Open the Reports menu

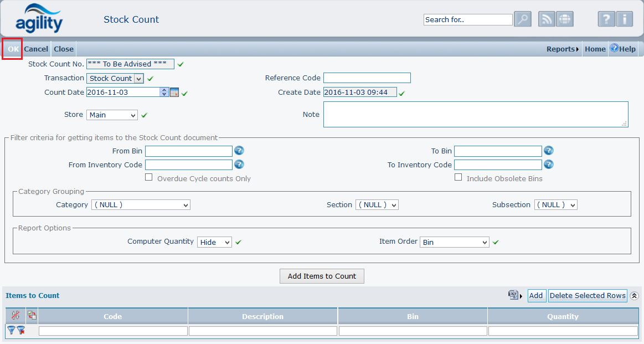(562, 49)
